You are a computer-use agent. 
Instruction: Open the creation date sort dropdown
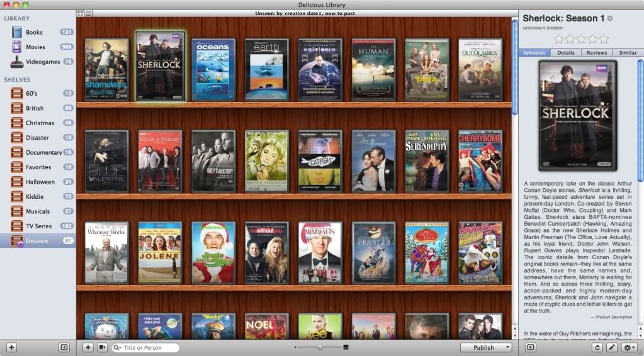pos(304,14)
